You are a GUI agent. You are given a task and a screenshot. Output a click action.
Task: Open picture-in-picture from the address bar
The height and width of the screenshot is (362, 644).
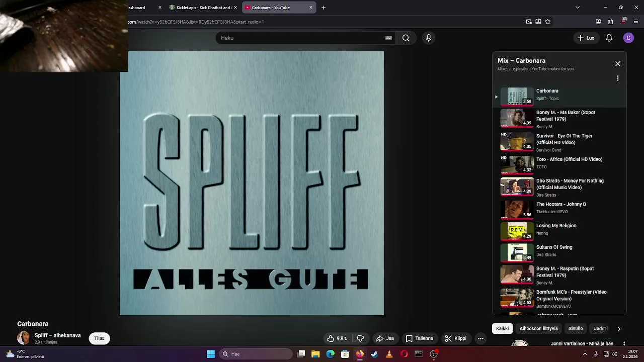pyautogui.click(x=529, y=22)
